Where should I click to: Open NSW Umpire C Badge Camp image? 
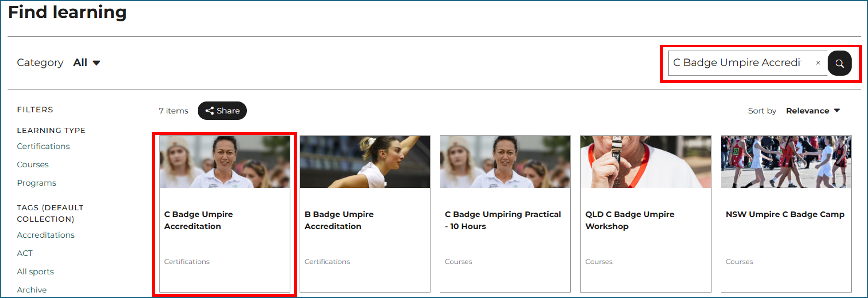786,162
